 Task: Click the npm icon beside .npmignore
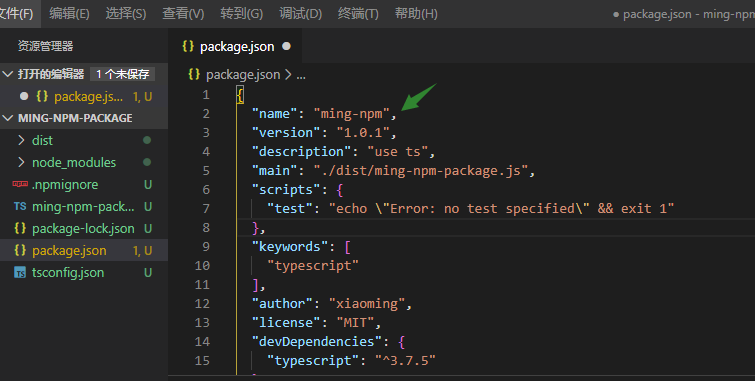coord(20,184)
